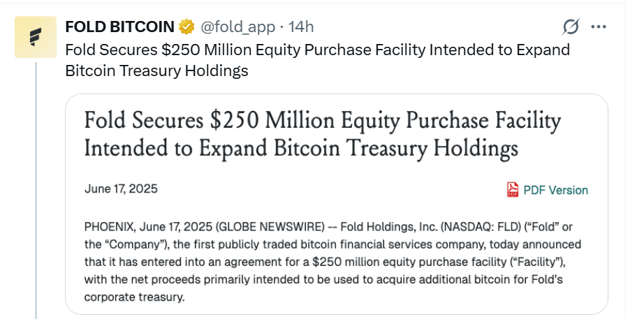Click the June 17, 2025 date in the card
Image resolution: width=644 pixels, height=319 pixels.
point(121,188)
